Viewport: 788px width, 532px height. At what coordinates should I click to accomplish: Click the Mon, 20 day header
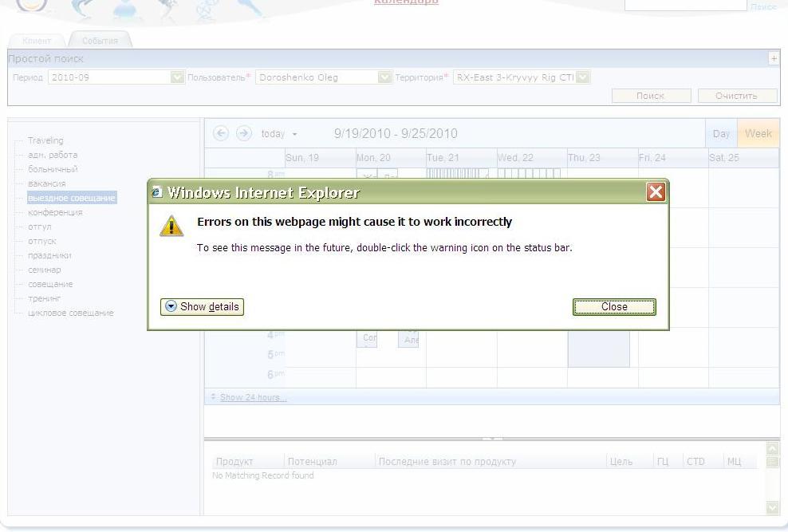tap(391, 158)
